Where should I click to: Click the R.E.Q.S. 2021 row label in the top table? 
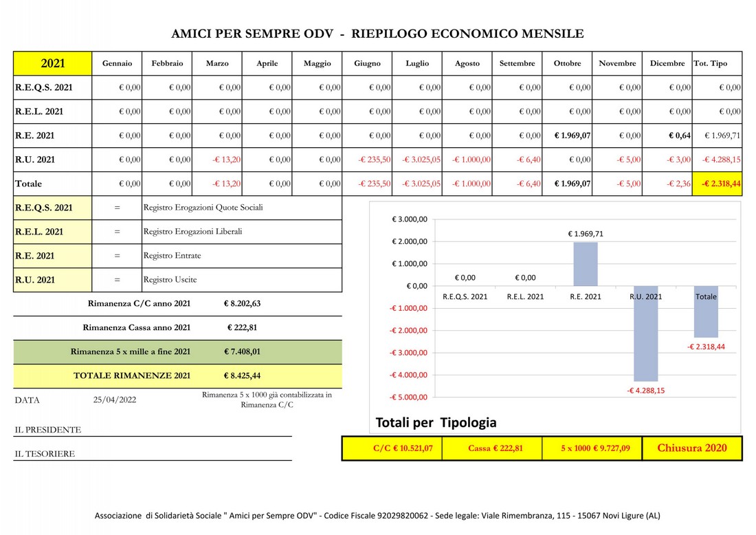click(52, 87)
